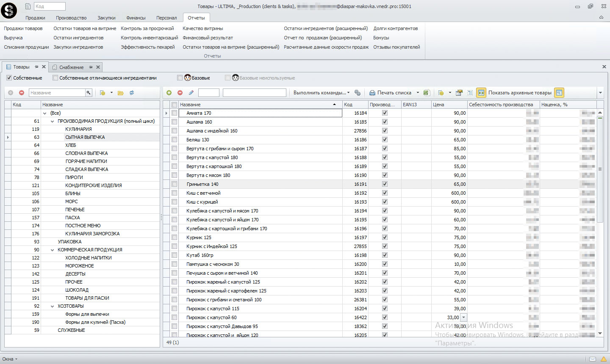Open the Финансы ribbon tab
Screen dimensions: 610x364
pyautogui.click(x=136, y=18)
